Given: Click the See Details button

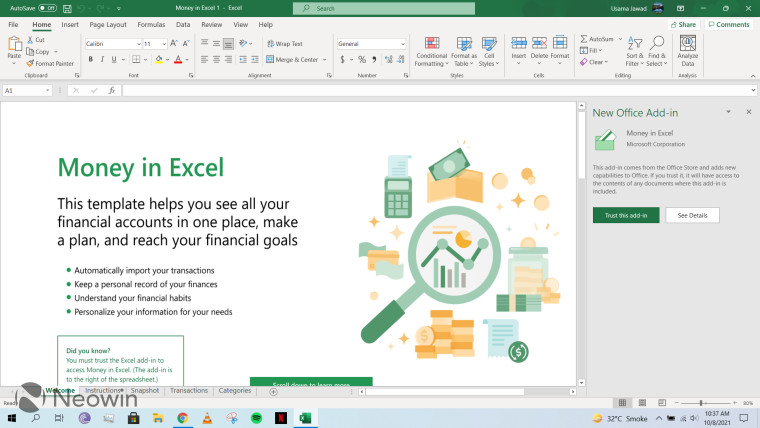Looking at the screenshot, I should (692, 215).
